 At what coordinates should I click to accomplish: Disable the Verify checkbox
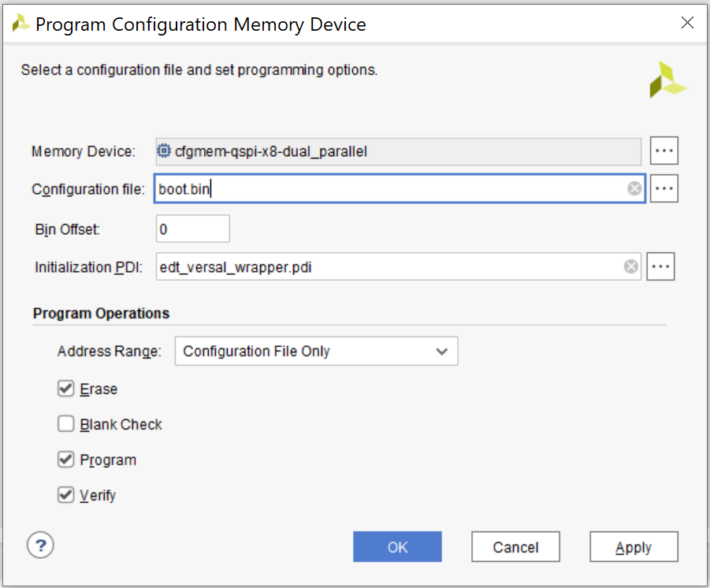pos(66,495)
